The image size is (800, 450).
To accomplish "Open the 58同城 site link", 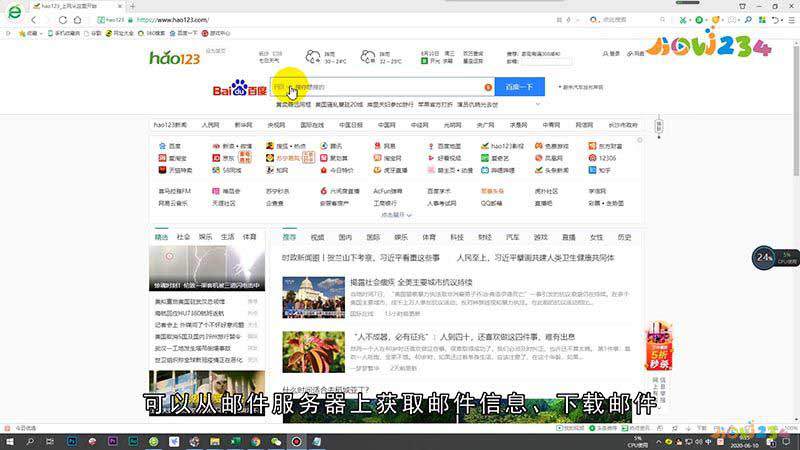I will click(x=227, y=170).
